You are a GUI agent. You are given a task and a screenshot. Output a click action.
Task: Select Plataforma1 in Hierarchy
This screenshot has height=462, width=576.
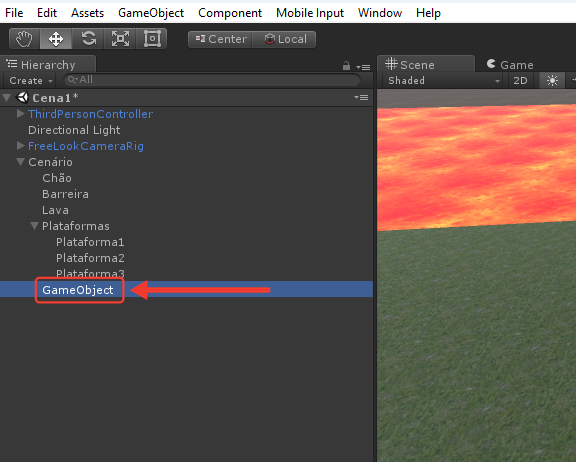click(90, 242)
